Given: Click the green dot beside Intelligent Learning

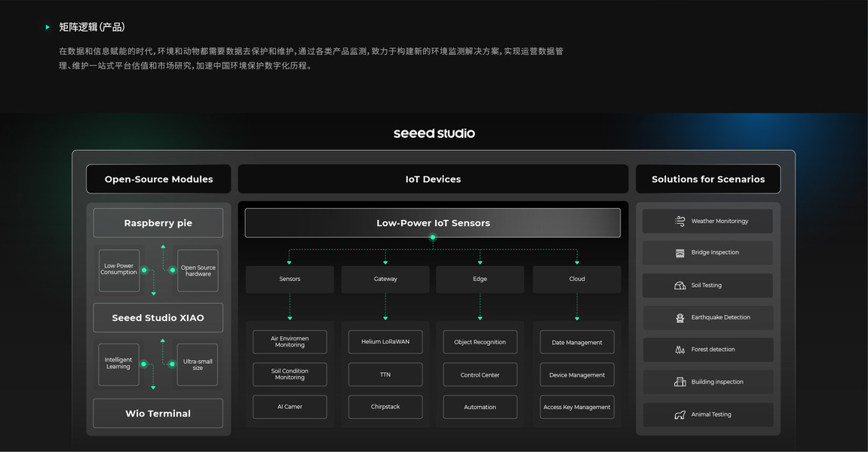Looking at the screenshot, I should point(144,364).
